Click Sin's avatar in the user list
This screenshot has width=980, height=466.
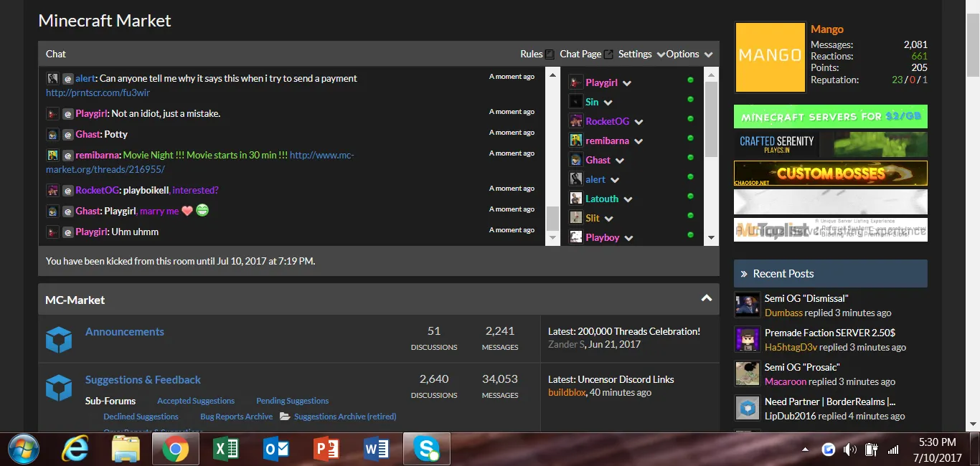575,102
